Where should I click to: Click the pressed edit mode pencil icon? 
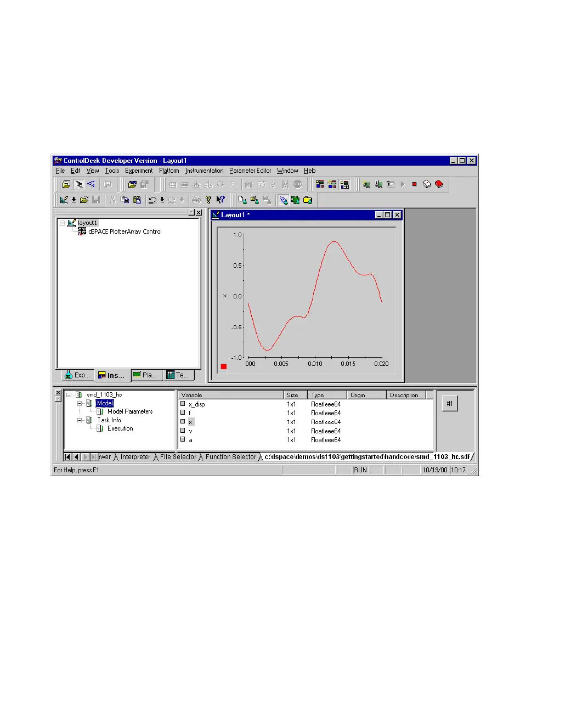click(x=283, y=200)
